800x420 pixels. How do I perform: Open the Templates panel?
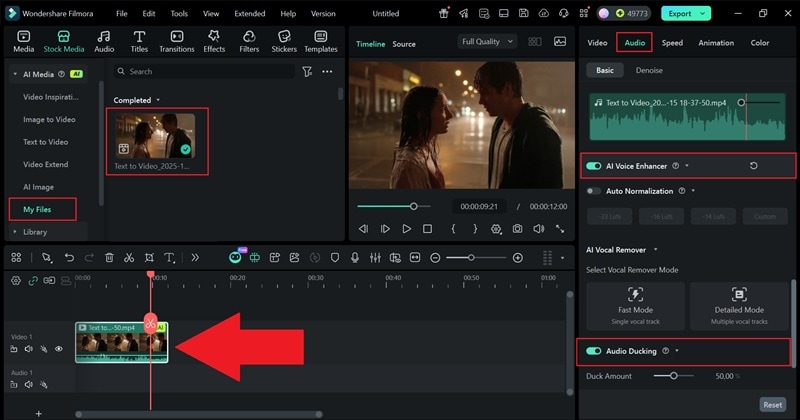321,41
